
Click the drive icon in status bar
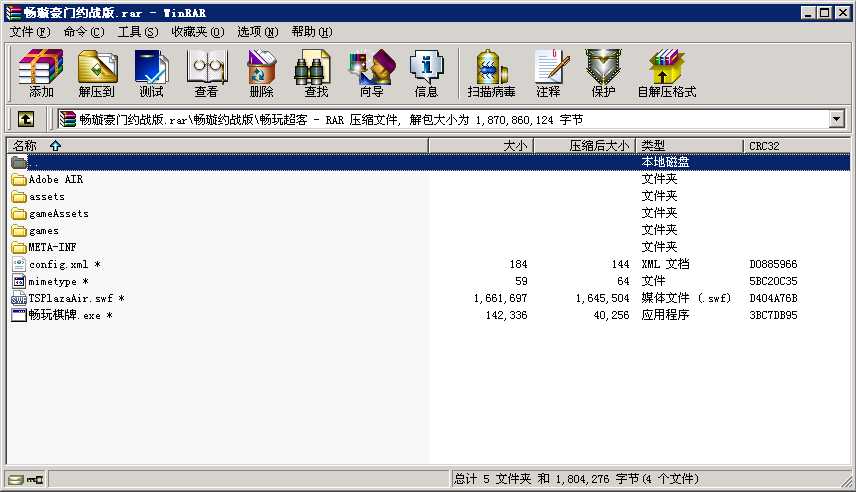click(16, 479)
